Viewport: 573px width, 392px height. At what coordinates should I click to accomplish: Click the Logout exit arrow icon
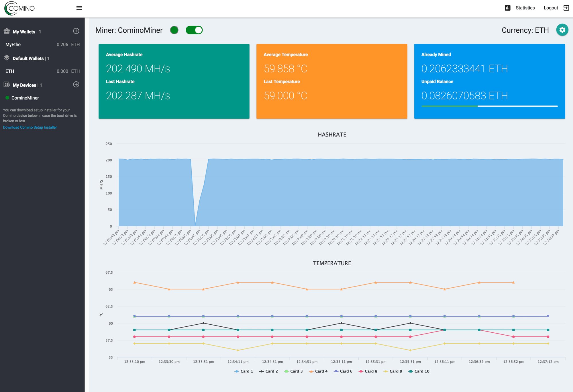[566, 8]
